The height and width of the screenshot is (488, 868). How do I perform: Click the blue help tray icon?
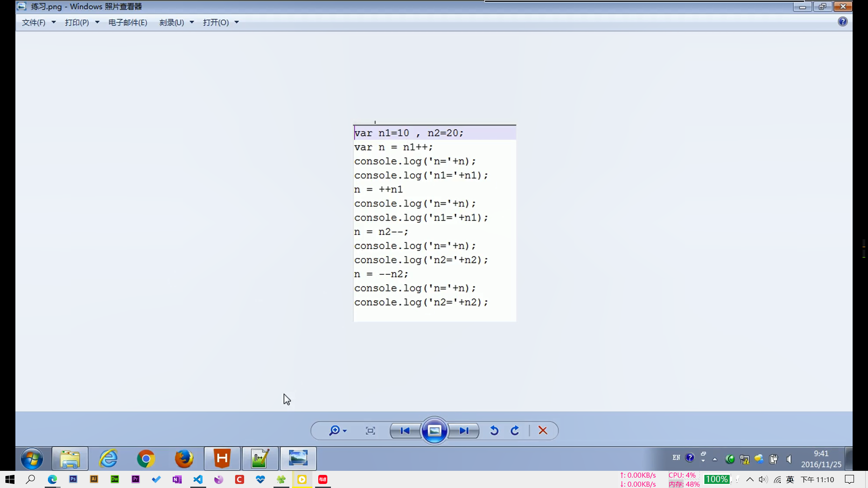pyautogui.click(x=689, y=458)
